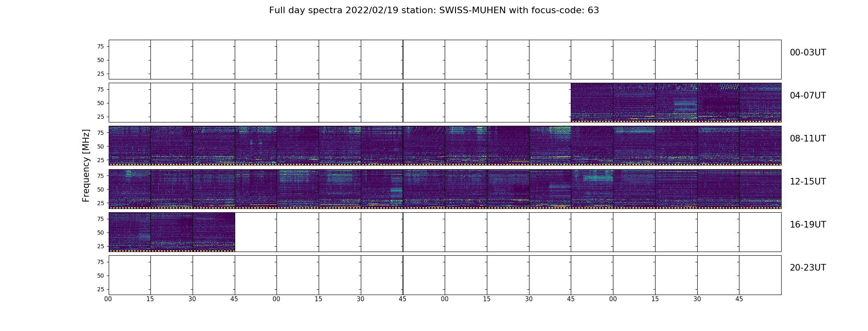Click the '20-23UT' row label
The image size is (868, 331).
(808, 268)
